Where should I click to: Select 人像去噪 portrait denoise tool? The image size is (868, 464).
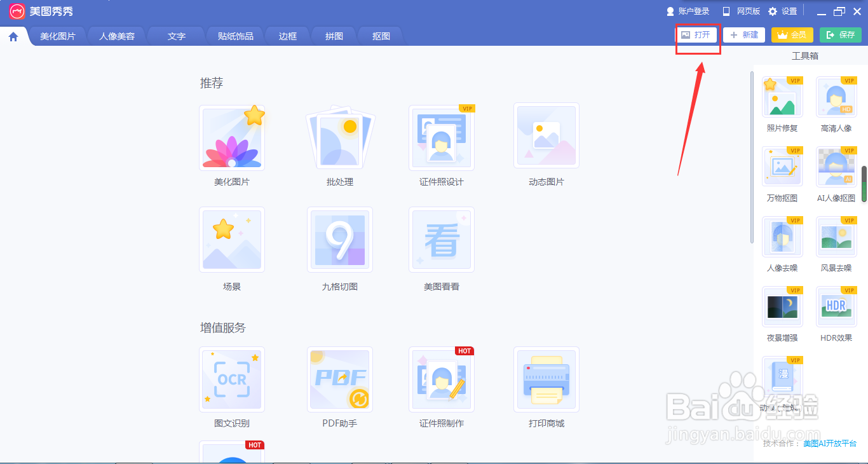[x=782, y=237]
